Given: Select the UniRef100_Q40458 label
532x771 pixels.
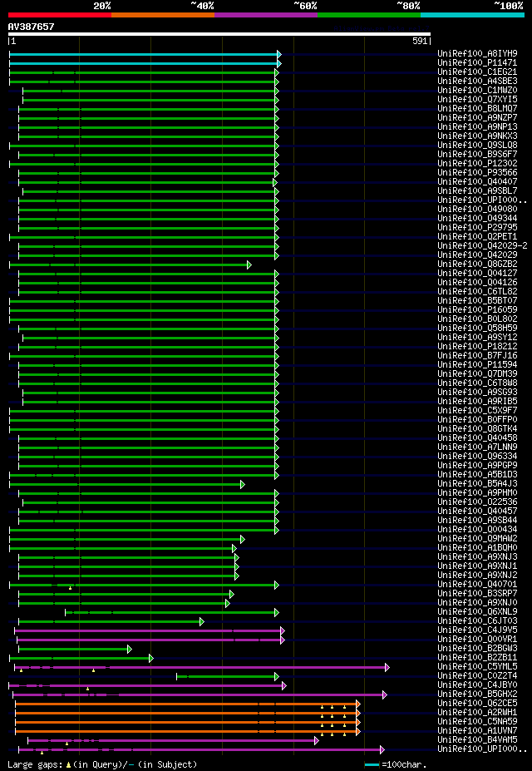Looking at the screenshot, I should 477,437.
